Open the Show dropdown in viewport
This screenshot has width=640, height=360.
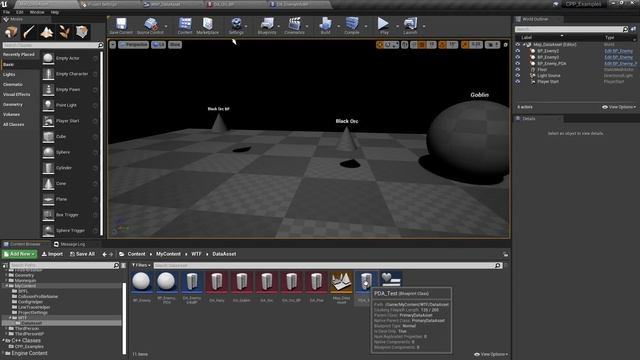coord(175,44)
